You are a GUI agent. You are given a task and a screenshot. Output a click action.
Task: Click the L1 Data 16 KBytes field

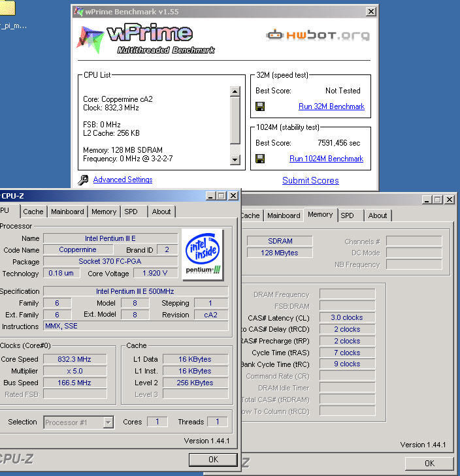[195, 359]
